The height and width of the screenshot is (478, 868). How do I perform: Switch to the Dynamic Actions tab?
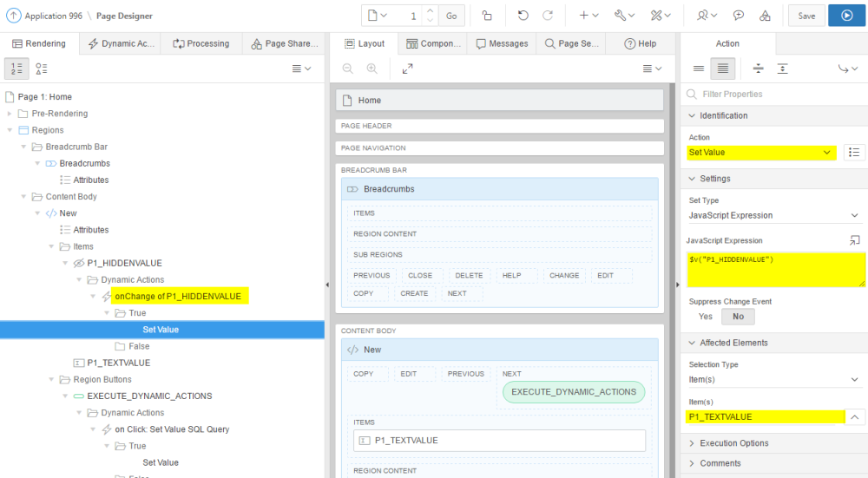pos(121,43)
